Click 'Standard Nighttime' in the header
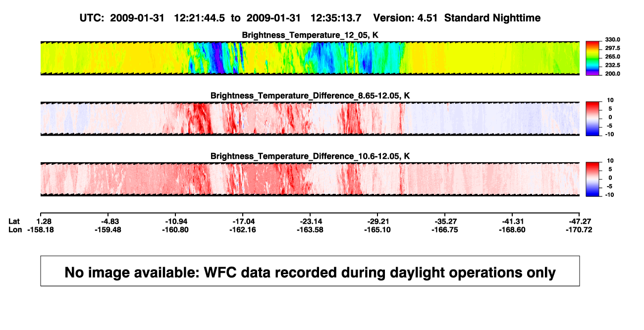Screen dimensions: 644x330 [492, 18]
